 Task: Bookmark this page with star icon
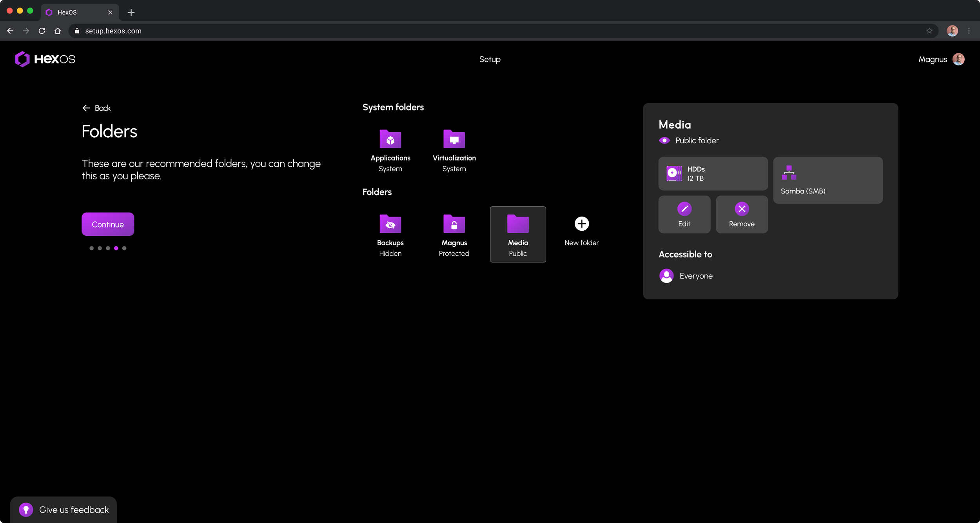(929, 31)
